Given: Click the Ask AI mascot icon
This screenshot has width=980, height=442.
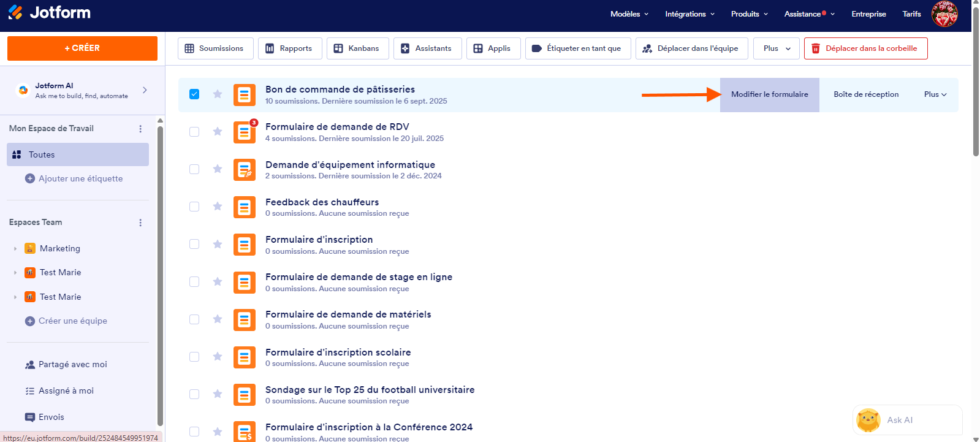Looking at the screenshot, I should pos(868,420).
